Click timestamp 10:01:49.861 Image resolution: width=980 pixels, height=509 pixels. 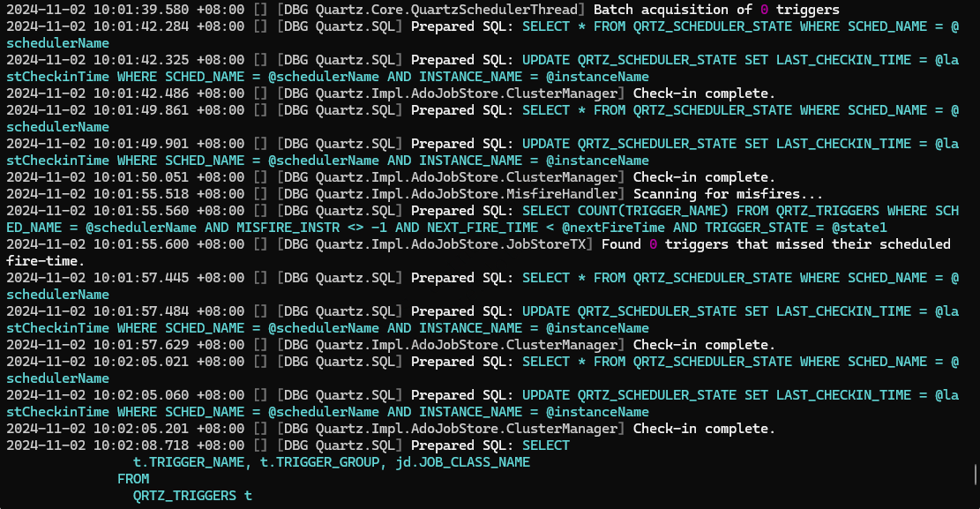point(141,110)
